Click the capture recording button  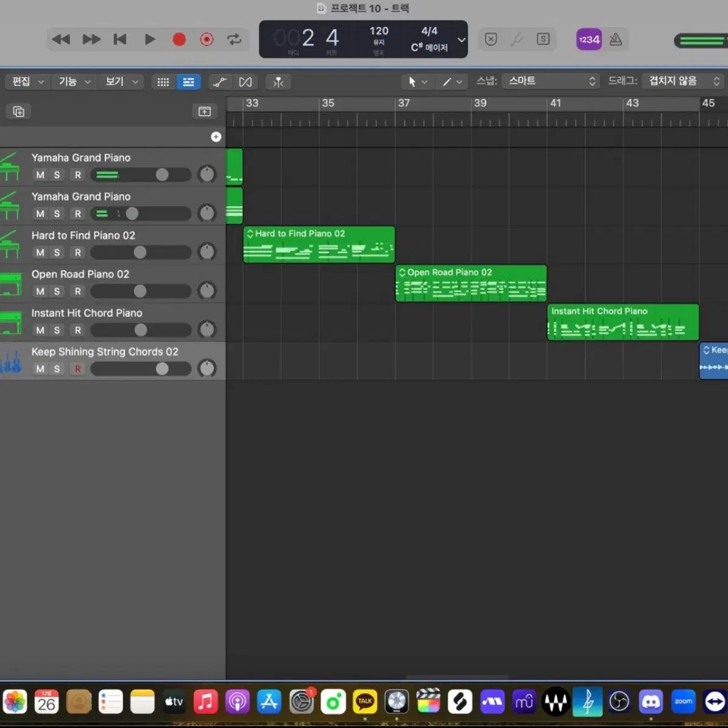207,40
